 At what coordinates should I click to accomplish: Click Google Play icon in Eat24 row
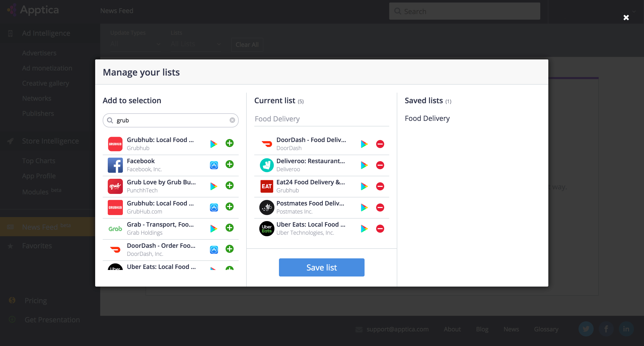point(364,186)
